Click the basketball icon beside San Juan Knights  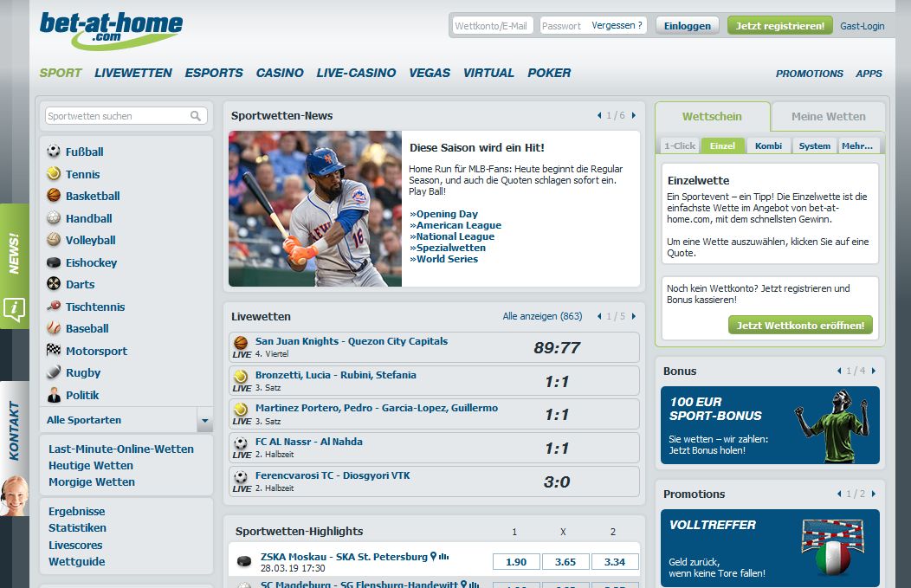(x=241, y=342)
